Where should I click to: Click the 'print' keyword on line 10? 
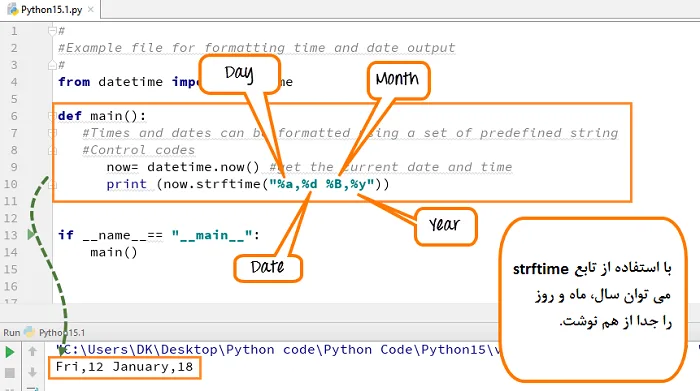tap(127, 184)
